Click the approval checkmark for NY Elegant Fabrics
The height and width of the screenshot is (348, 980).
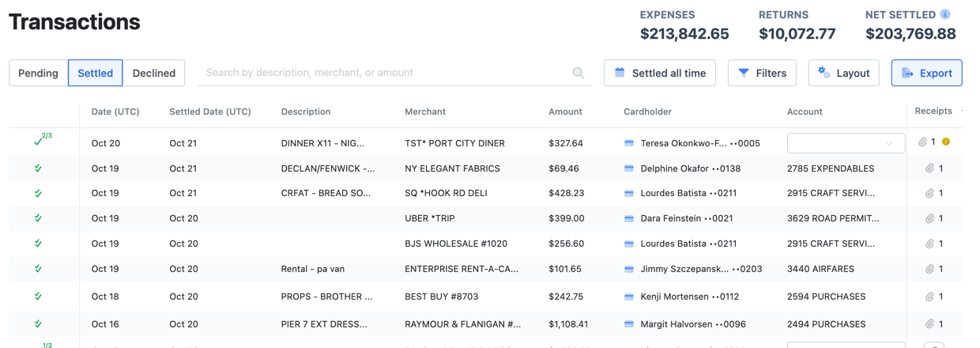coord(38,168)
